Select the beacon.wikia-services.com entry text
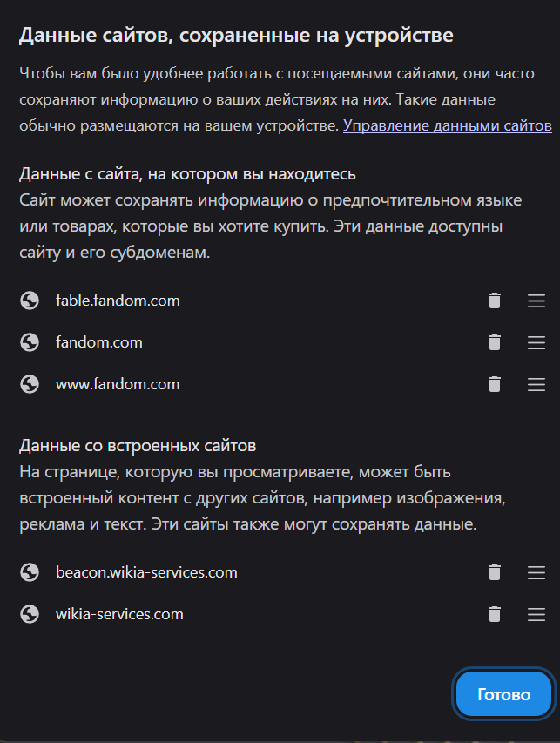 [146, 572]
